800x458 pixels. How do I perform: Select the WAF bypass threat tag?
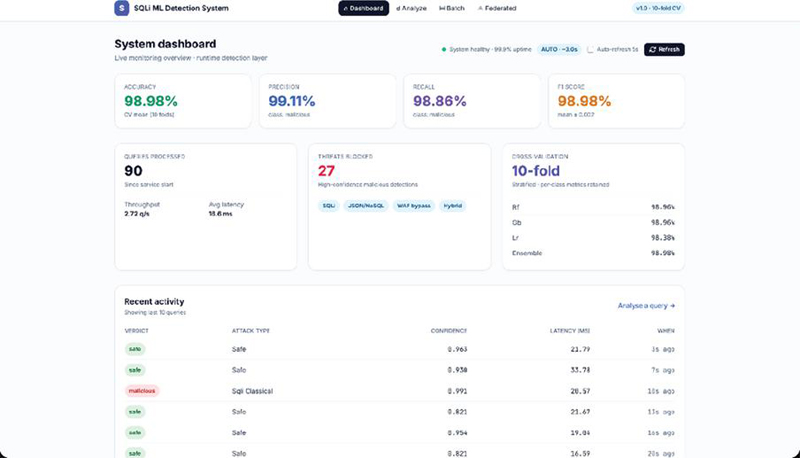[x=414, y=206]
